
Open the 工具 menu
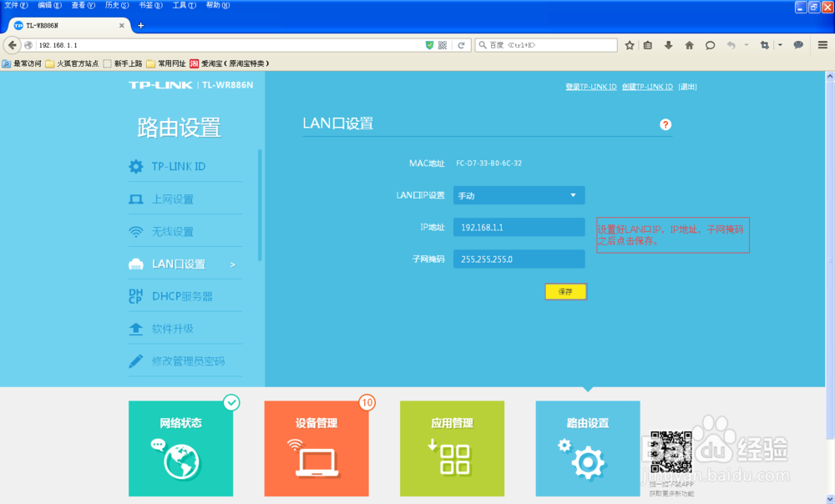pyautogui.click(x=185, y=5)
